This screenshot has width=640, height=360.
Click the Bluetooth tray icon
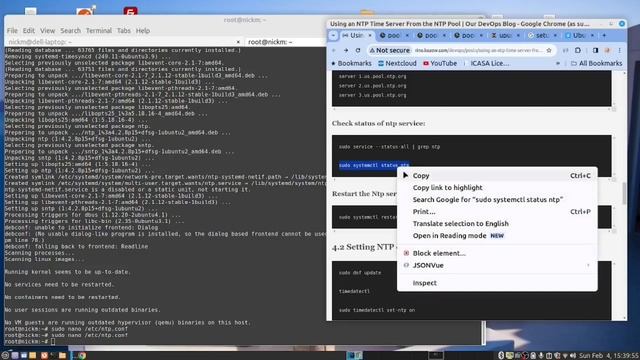coord(501,356)
